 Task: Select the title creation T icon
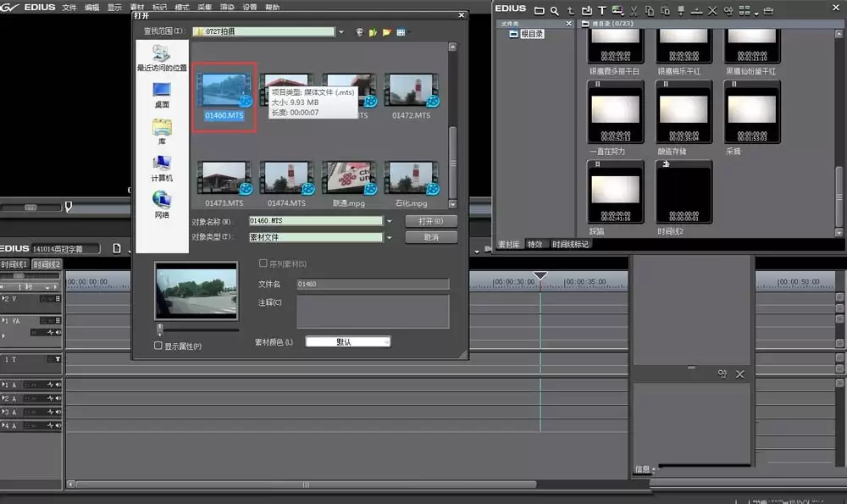coord(601,11)
